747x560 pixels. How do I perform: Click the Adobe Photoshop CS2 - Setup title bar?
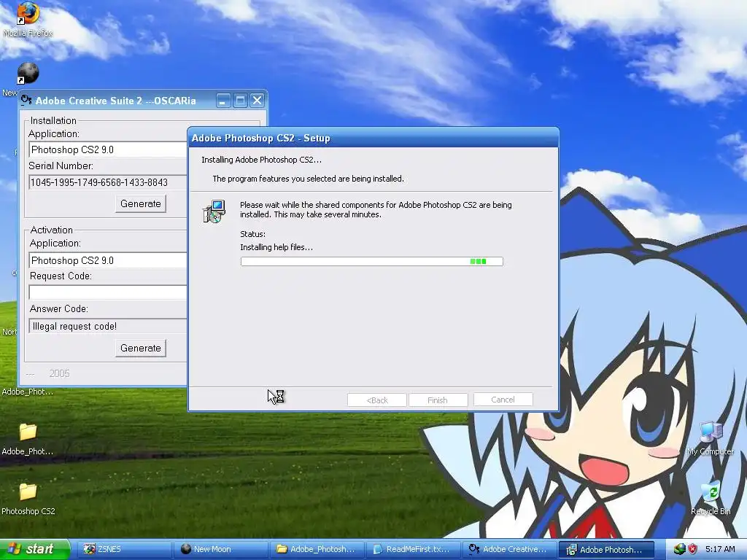point(373,138)
